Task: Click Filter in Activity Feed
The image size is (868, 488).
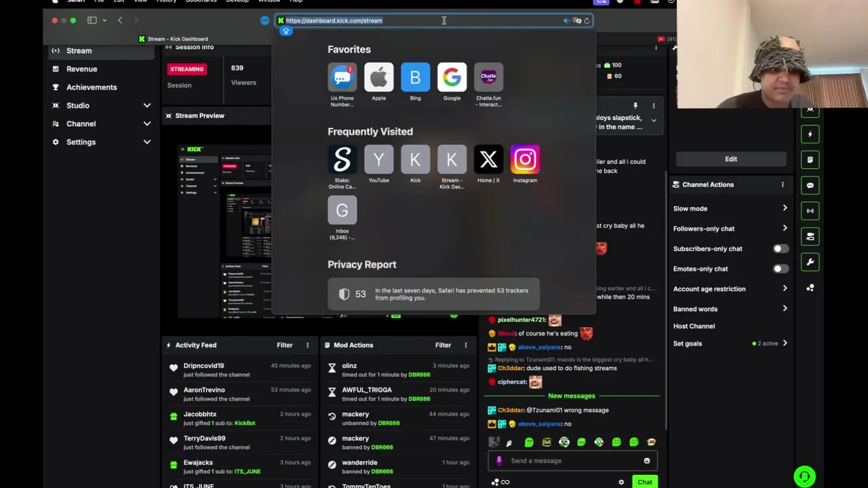Action: tap(285, 345)
